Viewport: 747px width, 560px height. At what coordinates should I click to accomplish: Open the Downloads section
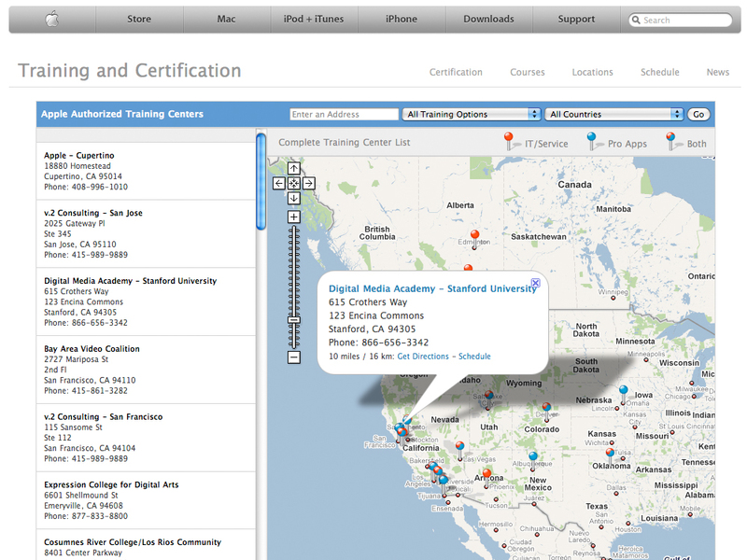click(x=488, y=19)
